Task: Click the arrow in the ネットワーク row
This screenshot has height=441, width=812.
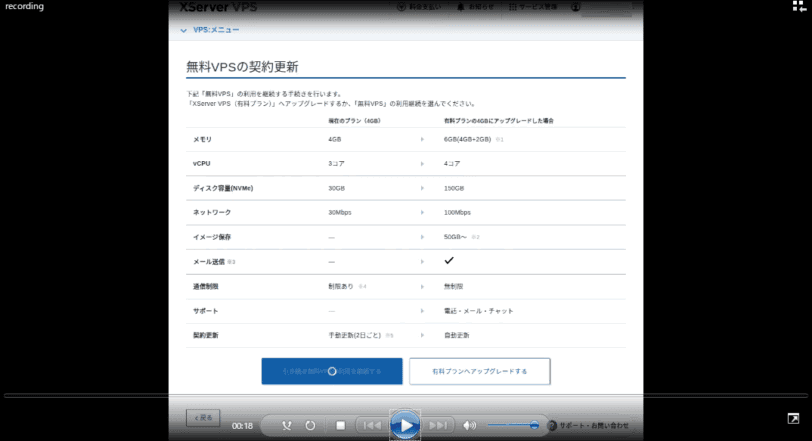Action: coord(422,213)
